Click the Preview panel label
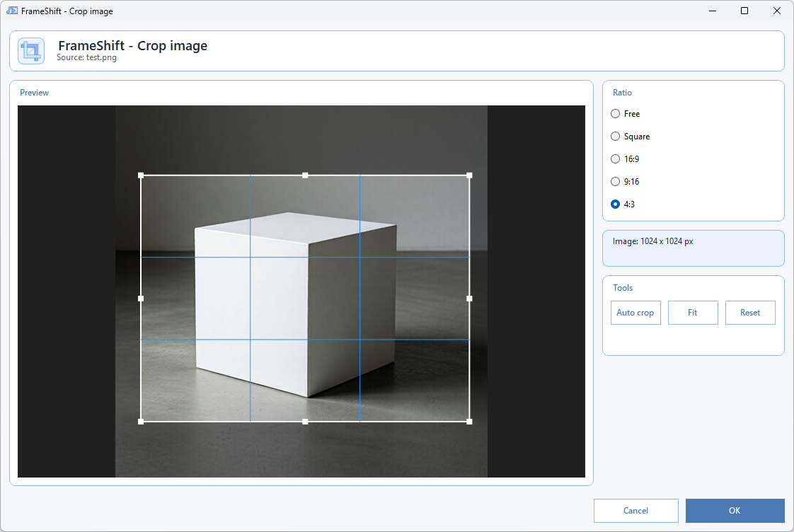The width and height of the screenshot is (794, 532). click(35, 93)
